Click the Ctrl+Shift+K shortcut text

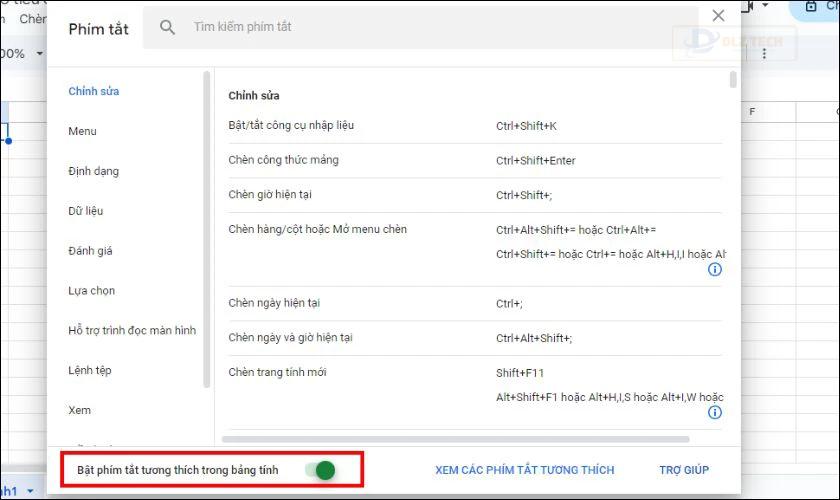tap(526, 126)
